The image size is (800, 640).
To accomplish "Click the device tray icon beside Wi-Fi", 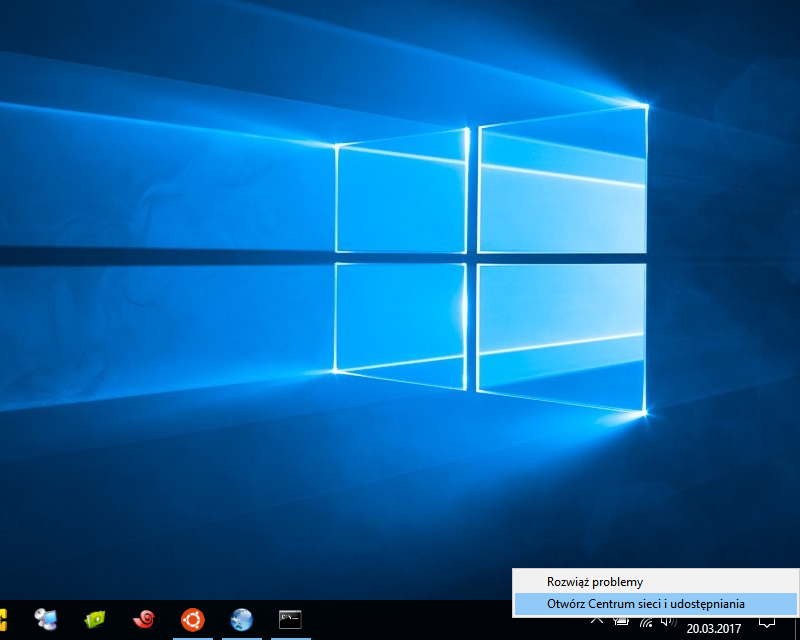I will coord(621,621).
